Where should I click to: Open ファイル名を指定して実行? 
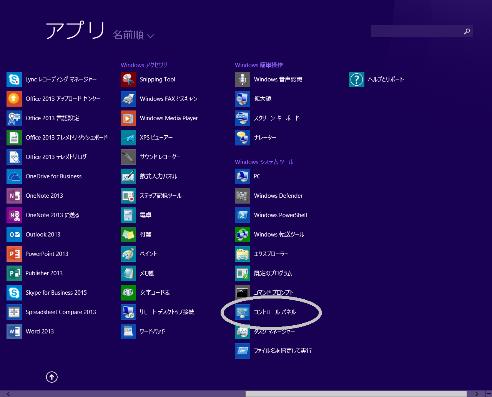274,351
